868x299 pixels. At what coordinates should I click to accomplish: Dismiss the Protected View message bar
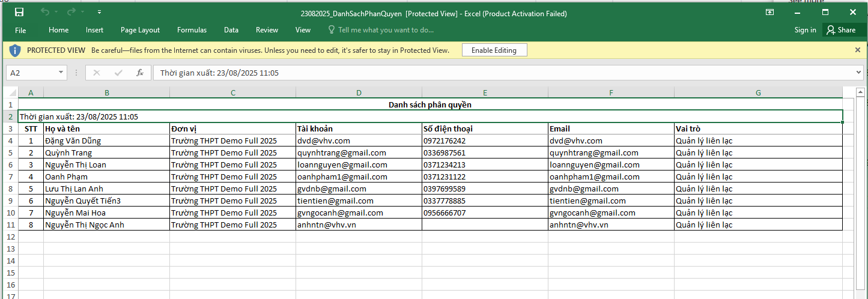(x=858, y=50)
